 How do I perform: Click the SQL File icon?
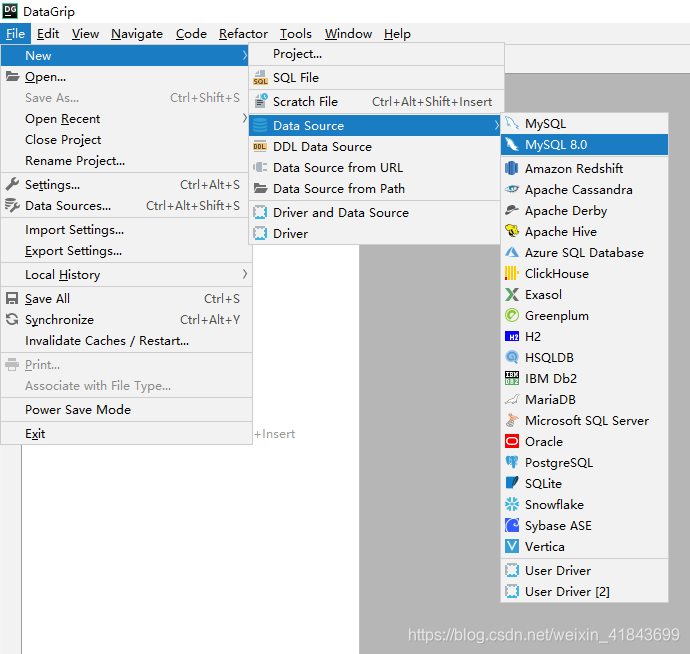tap(260, 77)
